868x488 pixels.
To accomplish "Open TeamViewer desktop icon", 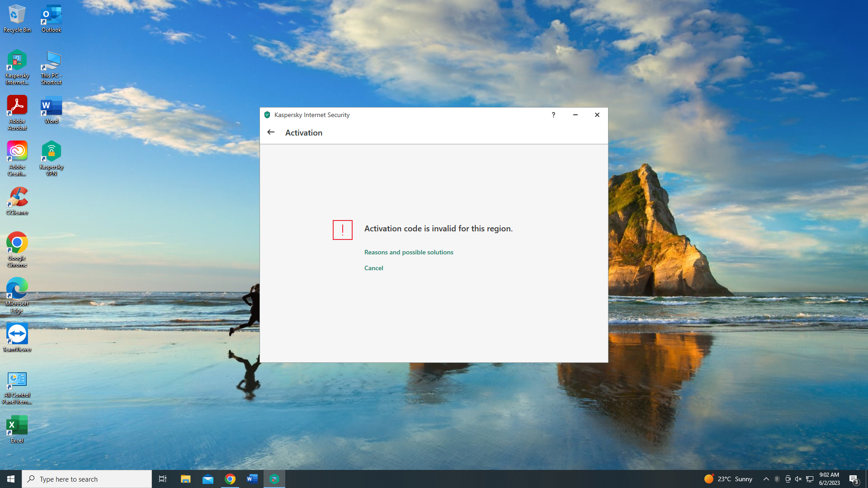I will (17, 337).
